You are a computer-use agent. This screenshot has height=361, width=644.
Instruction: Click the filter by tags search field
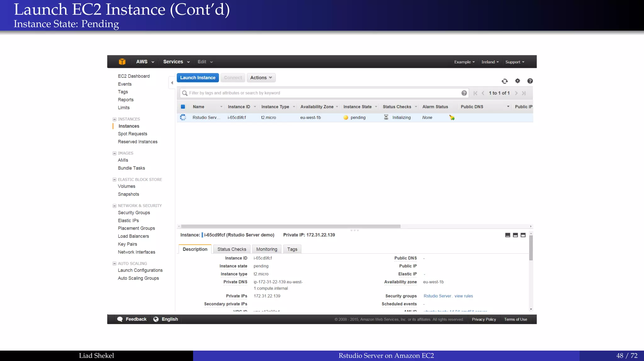(x=324, y=93)
